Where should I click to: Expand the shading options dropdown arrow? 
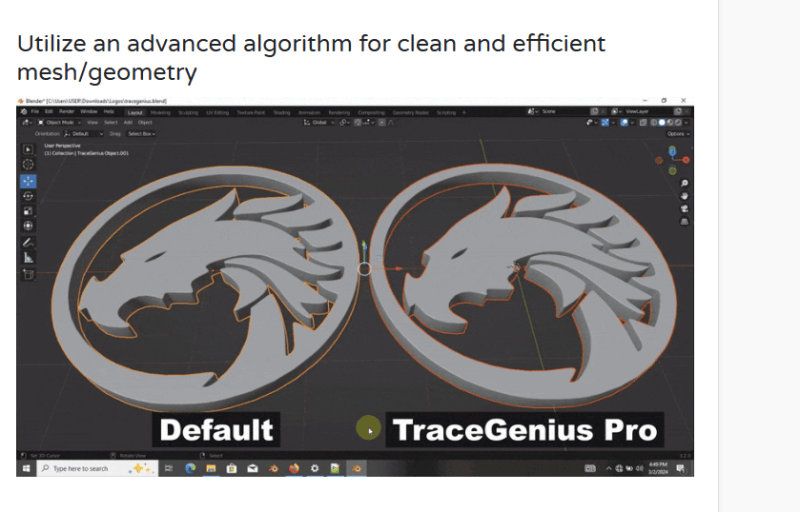point(686,122)
